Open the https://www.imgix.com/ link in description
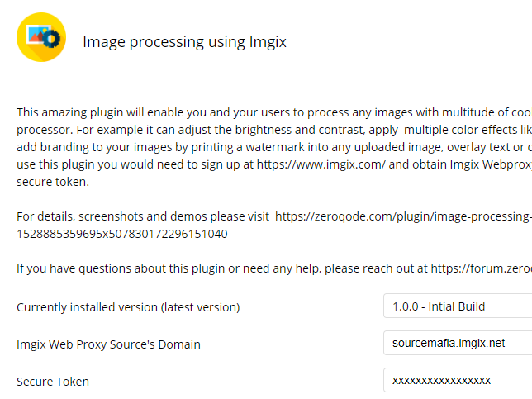 (x=321, y=164)
